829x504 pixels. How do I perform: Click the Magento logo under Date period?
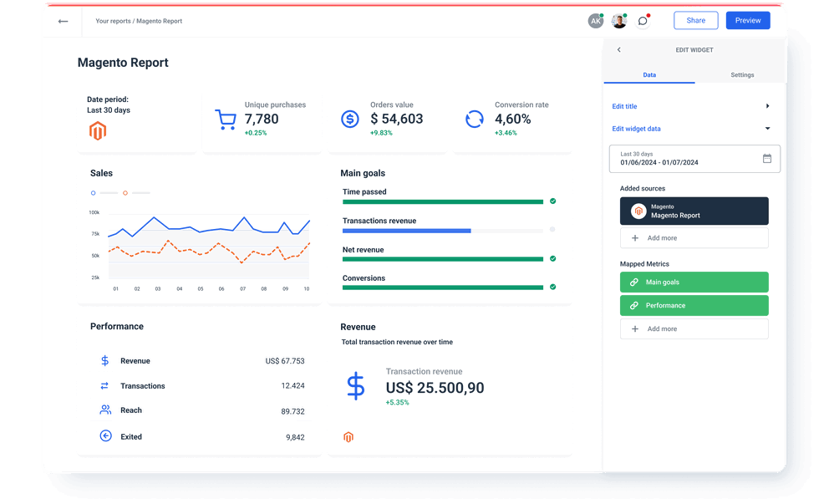point(97,131)
